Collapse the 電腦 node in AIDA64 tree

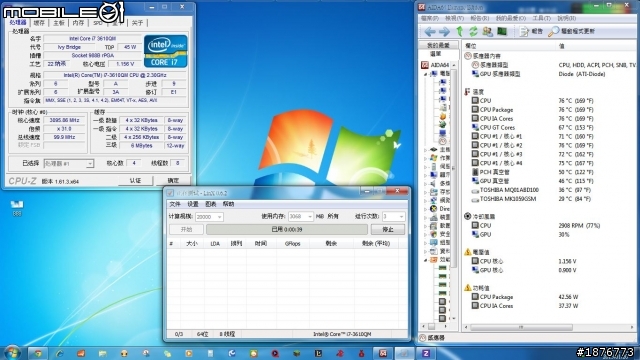coord(425,74)
